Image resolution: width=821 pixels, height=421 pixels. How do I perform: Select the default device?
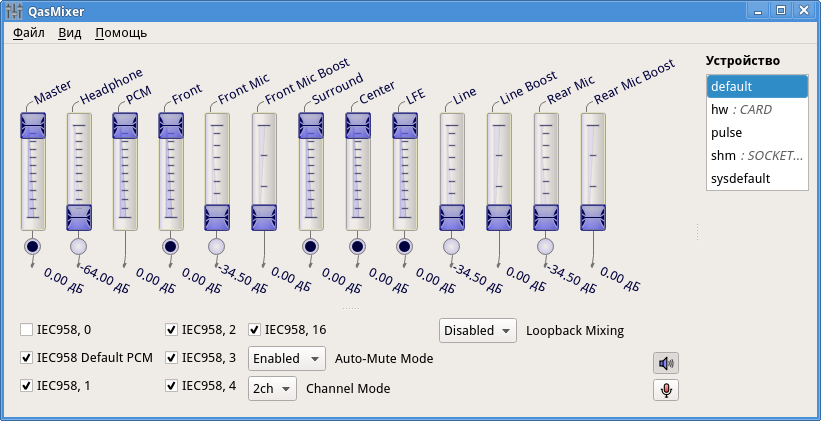pos(757,86)
